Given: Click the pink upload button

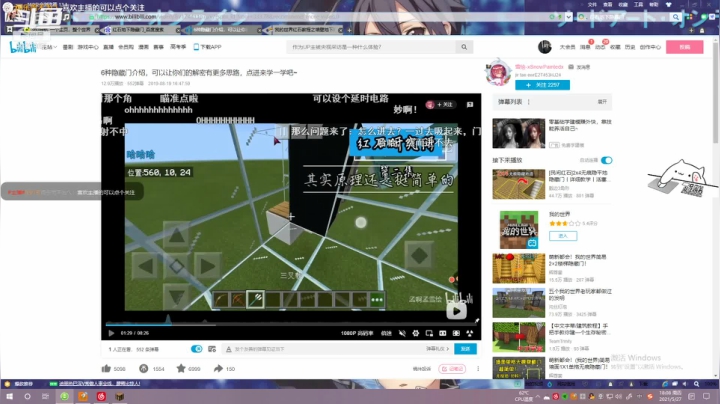Looking at the screenshot, I should pyautogui.click(x=685, y=47).
